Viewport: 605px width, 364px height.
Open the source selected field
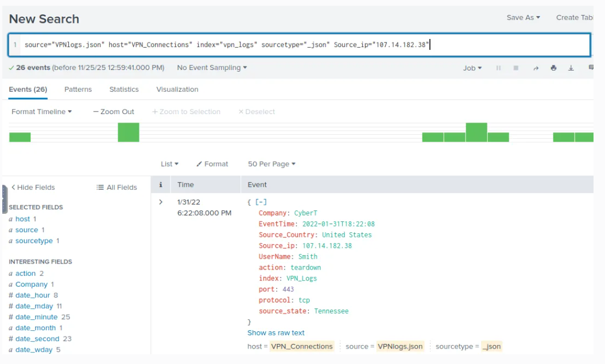26,230
